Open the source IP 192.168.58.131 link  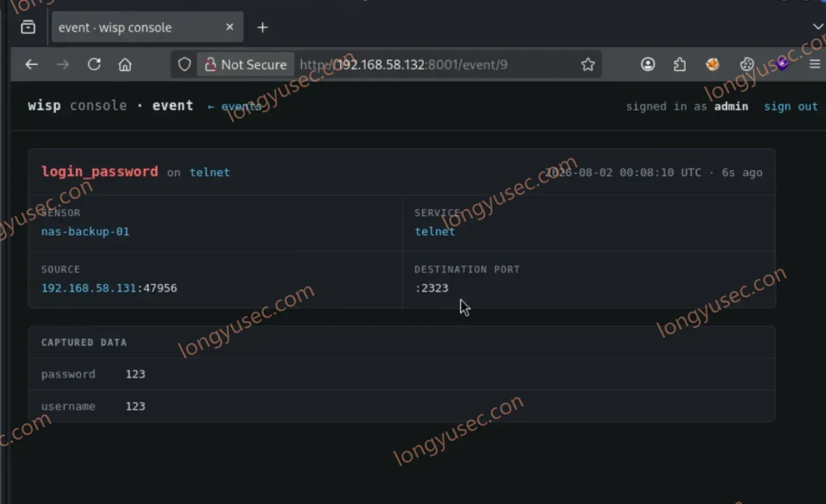(89, 288)
